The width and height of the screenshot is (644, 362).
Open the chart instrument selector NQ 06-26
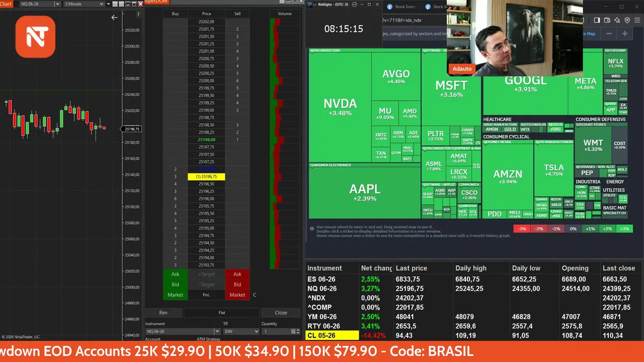(40, 4)
